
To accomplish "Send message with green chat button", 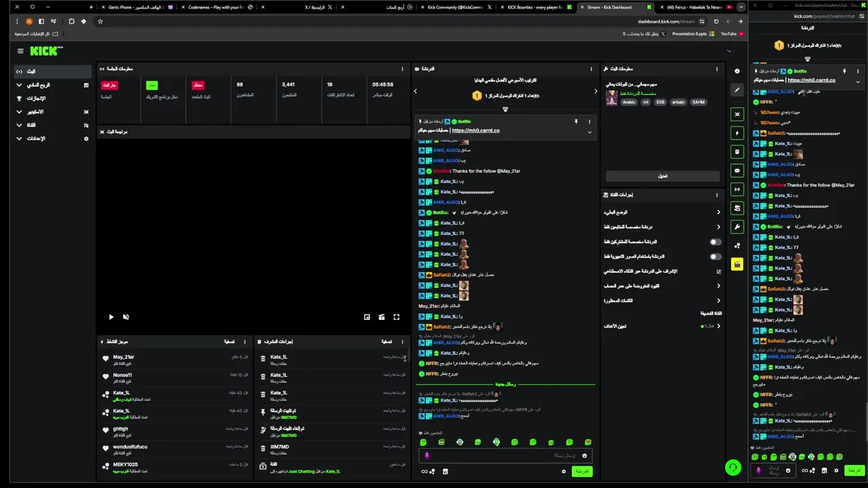I will tap(582, 471).
